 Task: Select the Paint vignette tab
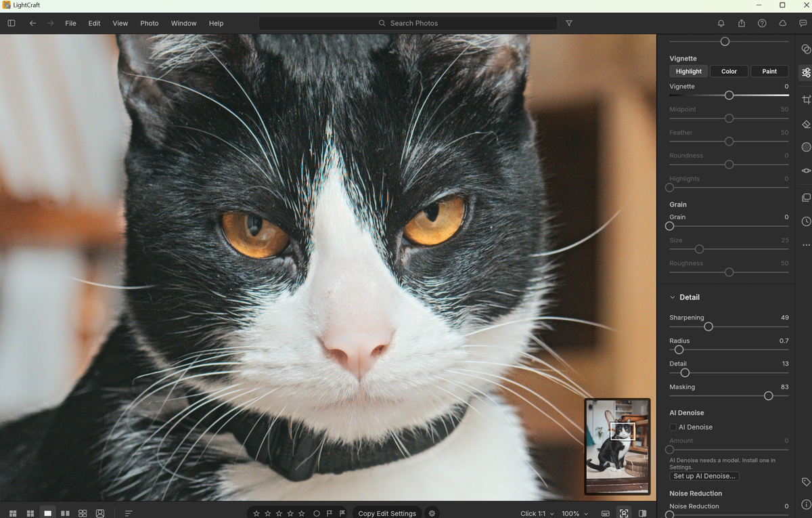tap(769, 71)
